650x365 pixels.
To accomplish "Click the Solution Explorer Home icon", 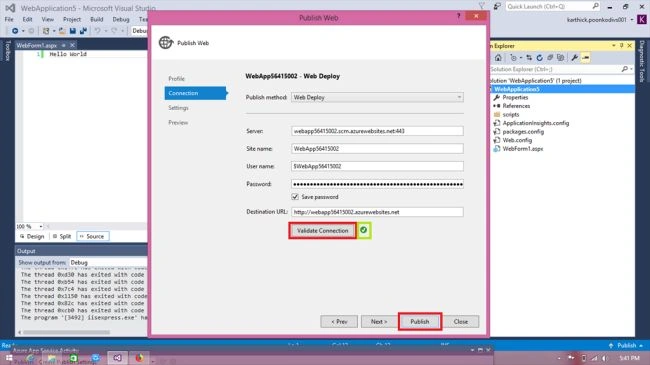I will pos(498,58).
